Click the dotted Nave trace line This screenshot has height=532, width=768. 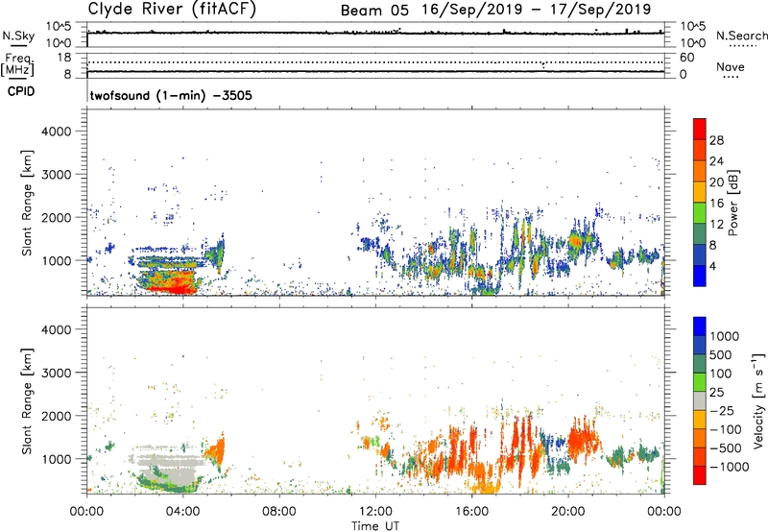(375, 62)
